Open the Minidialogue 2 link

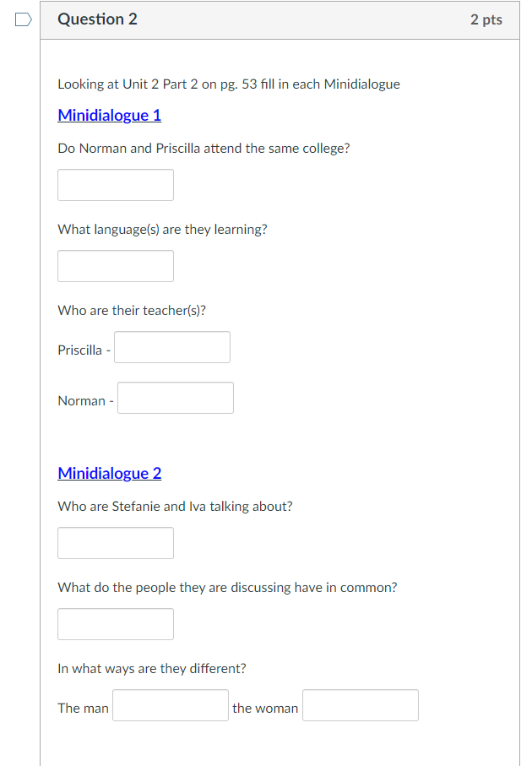(109, 473)
